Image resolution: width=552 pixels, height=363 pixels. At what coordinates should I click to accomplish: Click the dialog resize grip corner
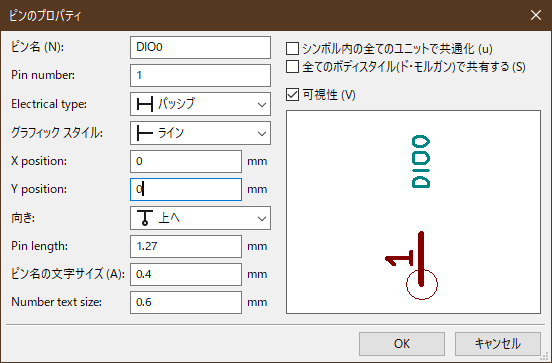(x=545, y=356)
